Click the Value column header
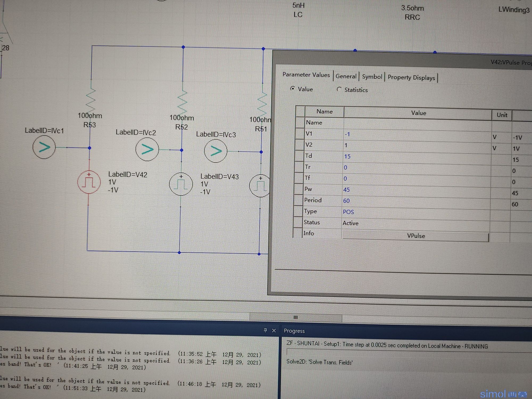Viewport: 532px width, 399px height. pos(418,113)
